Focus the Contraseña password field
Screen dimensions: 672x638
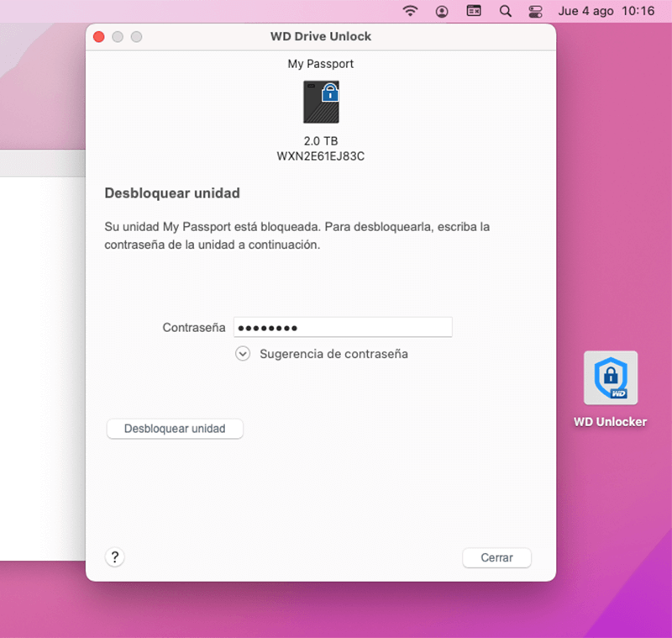[343, 328]
